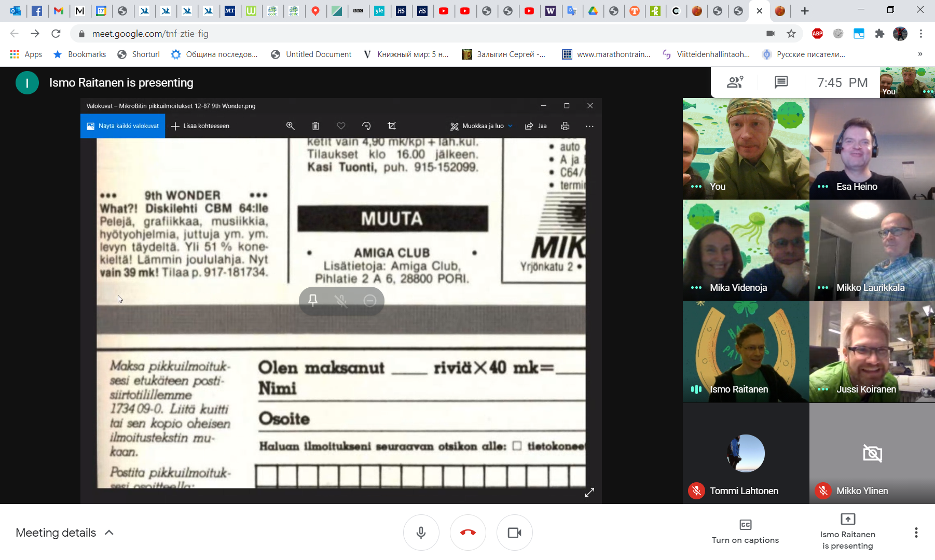Open Meet more options menu
Viewport: 935px width, 560px height.
click(916, 533)
